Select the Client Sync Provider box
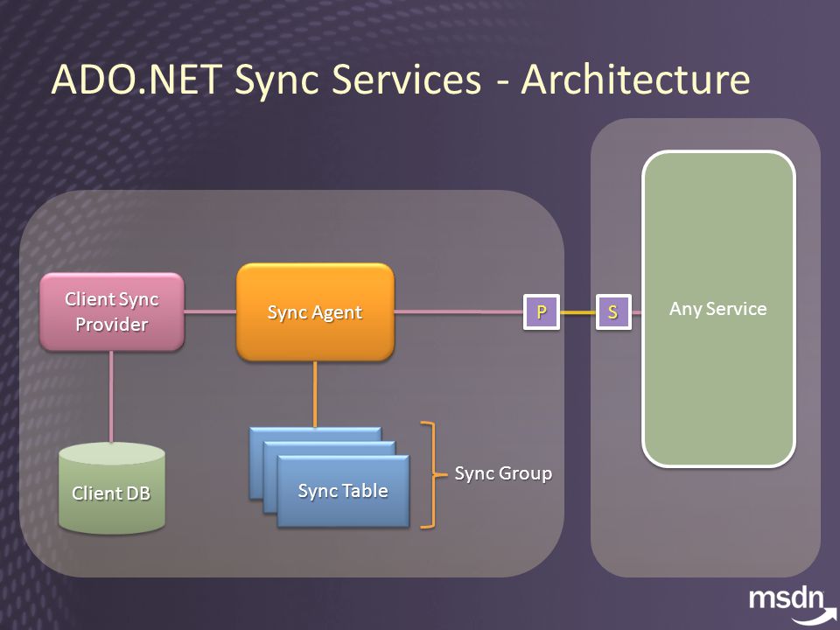Viewport: 840px width, 630px height. click(112, 311)
